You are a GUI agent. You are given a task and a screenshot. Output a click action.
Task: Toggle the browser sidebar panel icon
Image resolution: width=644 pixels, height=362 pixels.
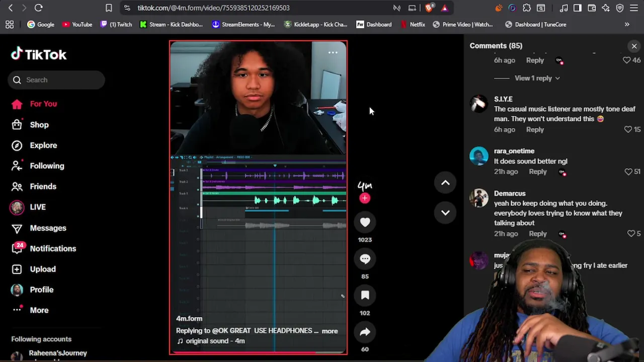coord(578,8)
